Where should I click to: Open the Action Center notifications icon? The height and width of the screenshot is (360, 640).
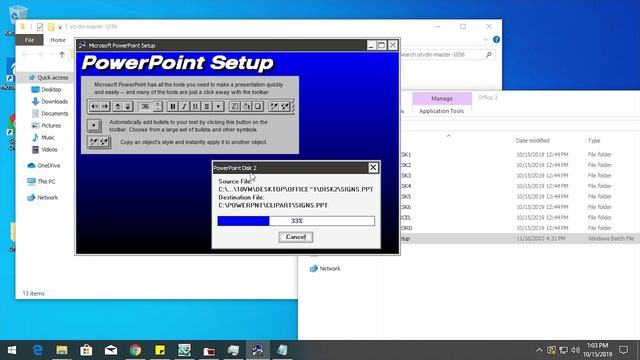[x=623, y=350]
